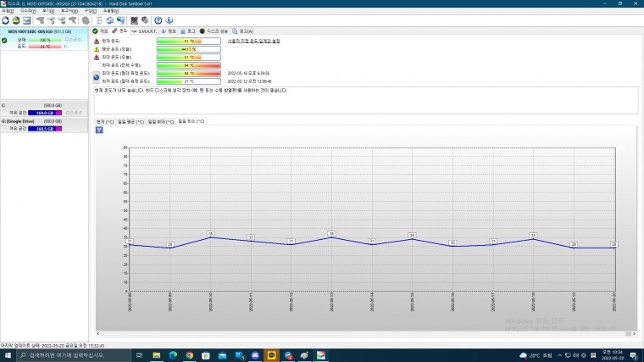Open the 파일 menu in menu bar
Screen dimensions: 644x362
click(x=8, y=11)
